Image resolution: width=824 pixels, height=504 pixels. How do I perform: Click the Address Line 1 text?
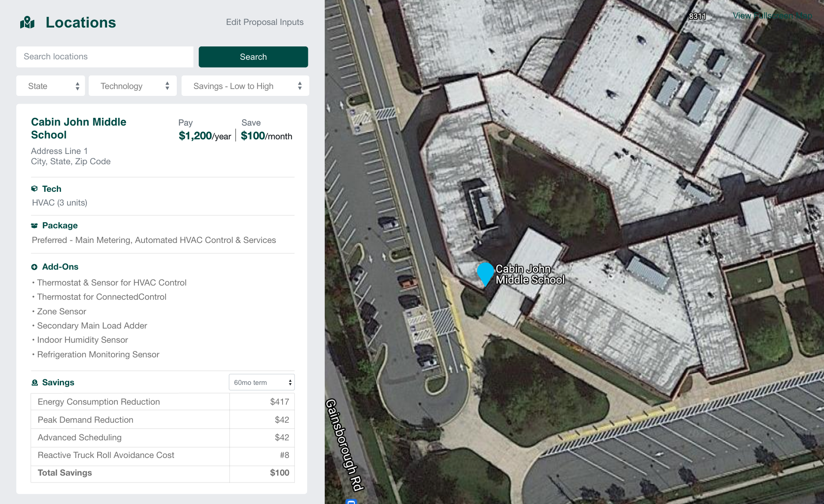click(x=59, y=151)
